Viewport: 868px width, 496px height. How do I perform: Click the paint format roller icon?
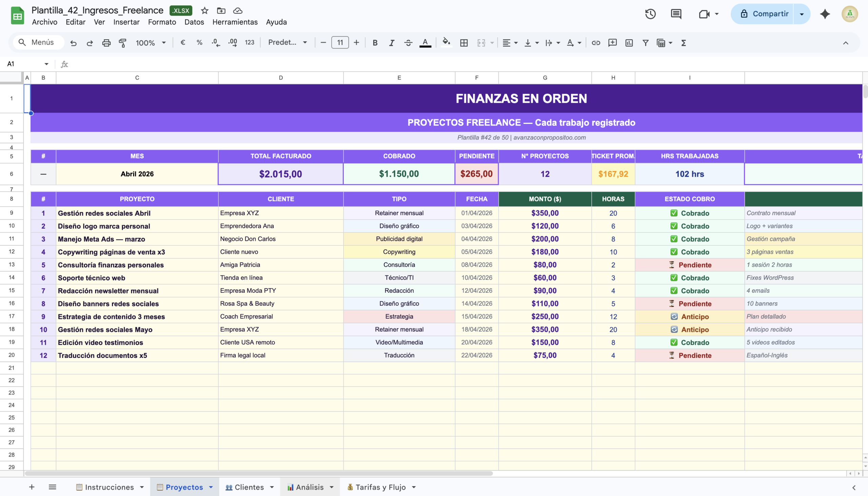click(122, 43)
